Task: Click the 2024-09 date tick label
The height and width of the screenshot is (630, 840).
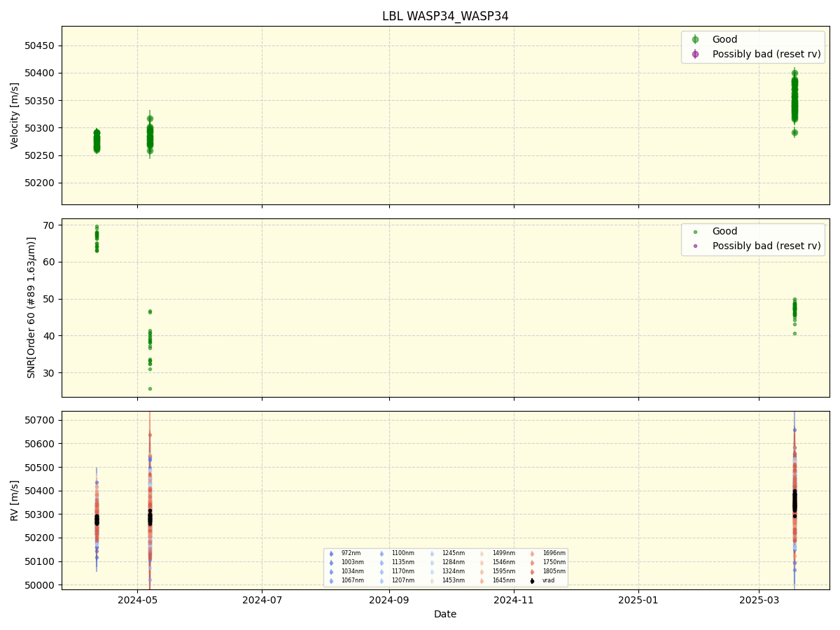Action: [389, 600]
